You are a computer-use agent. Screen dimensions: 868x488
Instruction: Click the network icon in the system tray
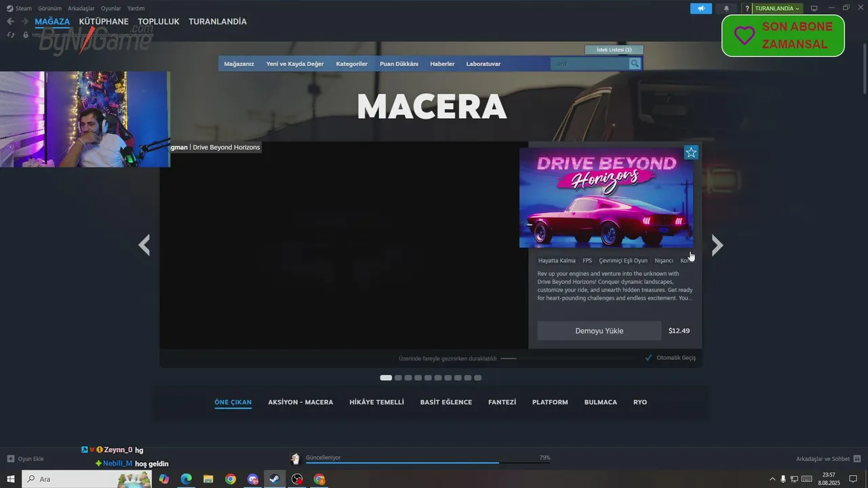click(794, 479)
